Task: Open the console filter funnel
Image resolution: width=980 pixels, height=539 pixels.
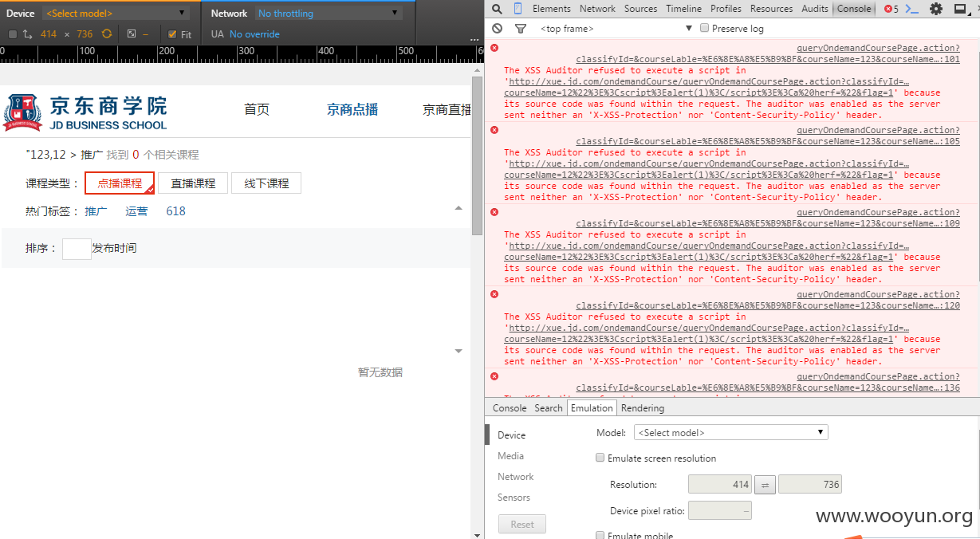Action: tap(521, 28)
